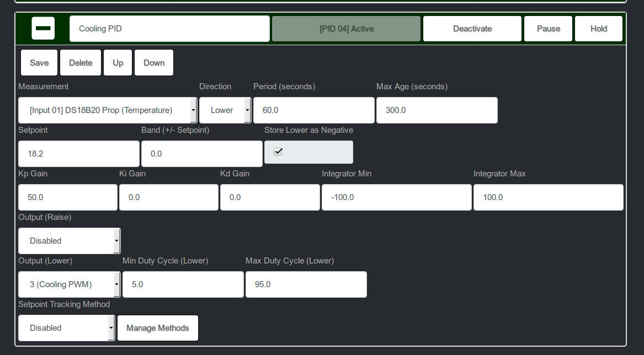Click the Setpoint field showing 18.2
Screen dimensions: 644x355
(79, 154)
